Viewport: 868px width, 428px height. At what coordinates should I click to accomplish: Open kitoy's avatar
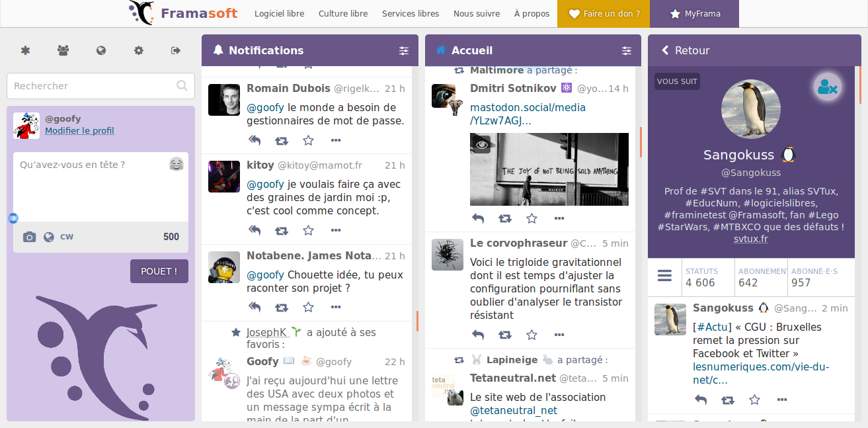[224, 177]
